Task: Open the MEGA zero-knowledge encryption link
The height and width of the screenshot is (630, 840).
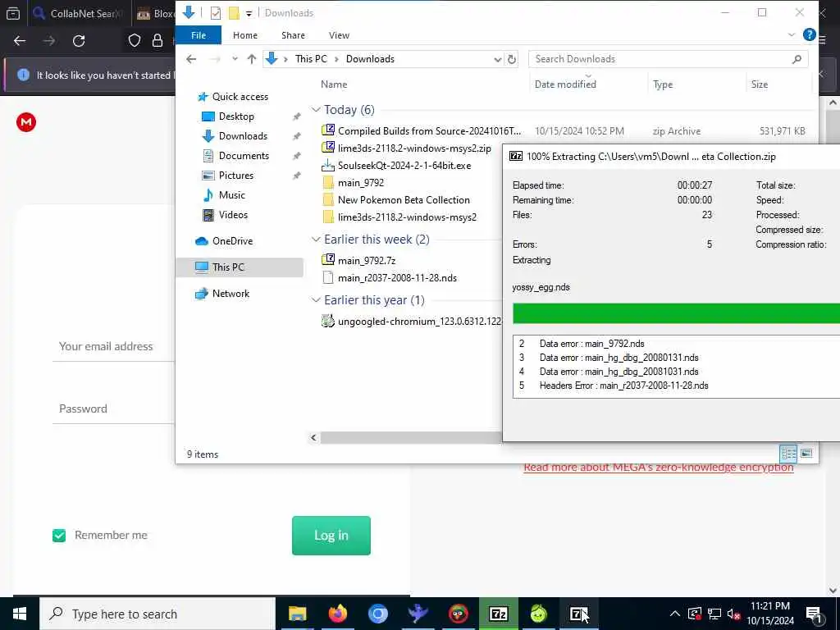Action: [x=659, y=467]
